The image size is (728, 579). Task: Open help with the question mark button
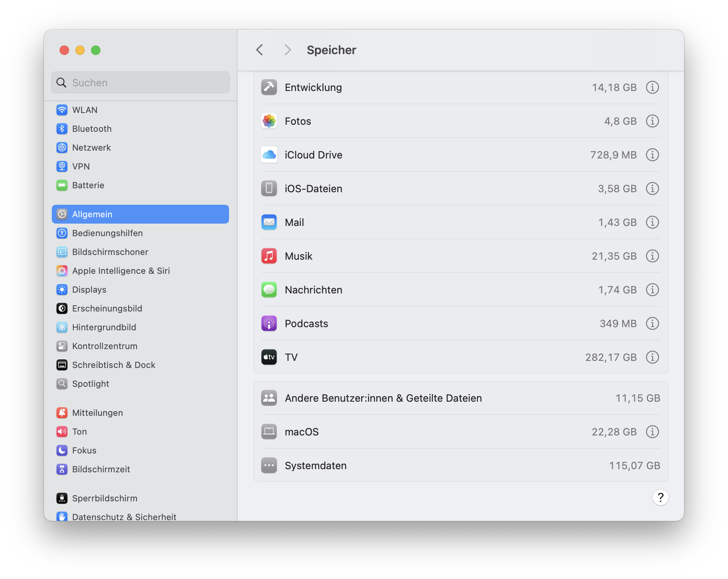coord(661,497)
